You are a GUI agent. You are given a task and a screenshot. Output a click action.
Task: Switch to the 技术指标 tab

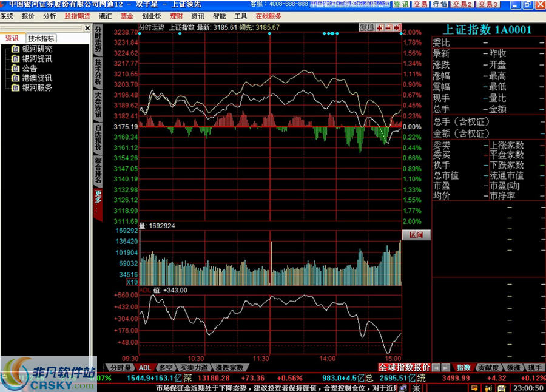(x=41, y=39)
